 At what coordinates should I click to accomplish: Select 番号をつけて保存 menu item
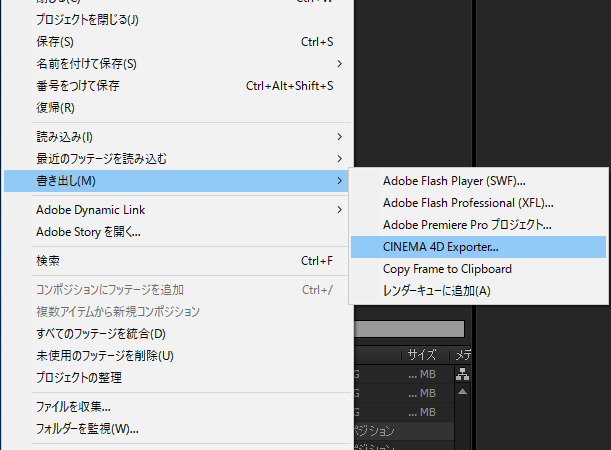point(176,86)
